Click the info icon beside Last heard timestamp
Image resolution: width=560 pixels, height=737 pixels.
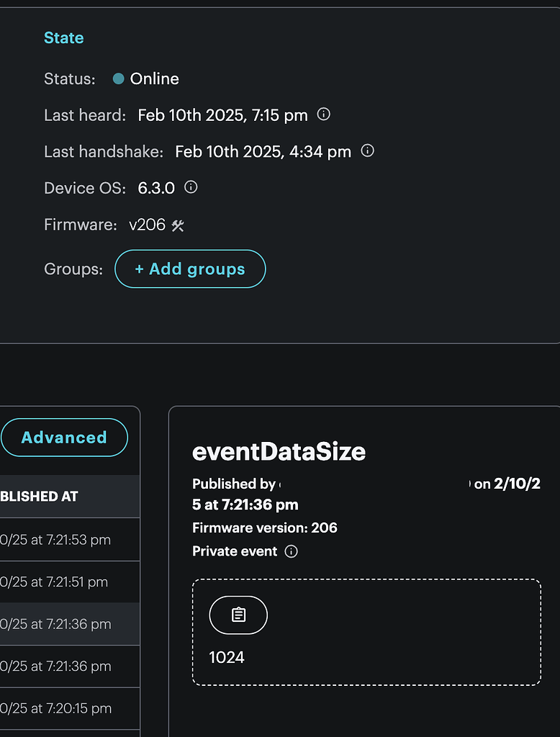point(323,114)
